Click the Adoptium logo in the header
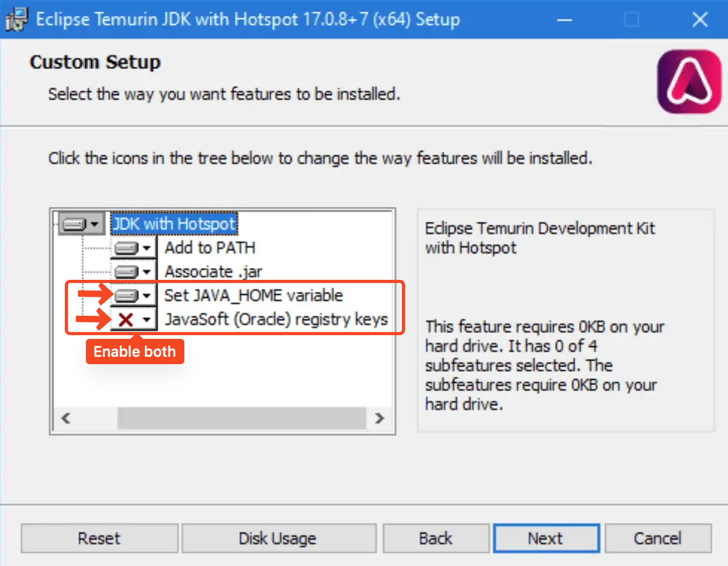728x566 pixels. click(x=689, y=82)
